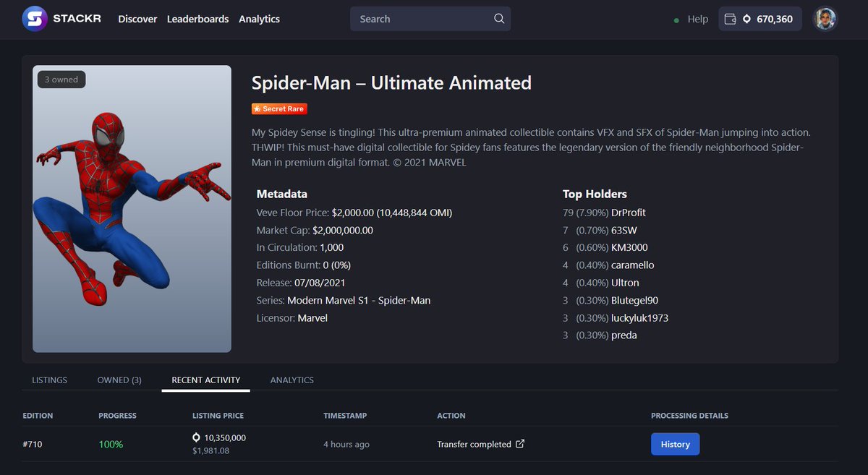The height and width of the screenshot is (475, 868).
Task: Click the STACKR logo icon
Action: tap(35, 19)
